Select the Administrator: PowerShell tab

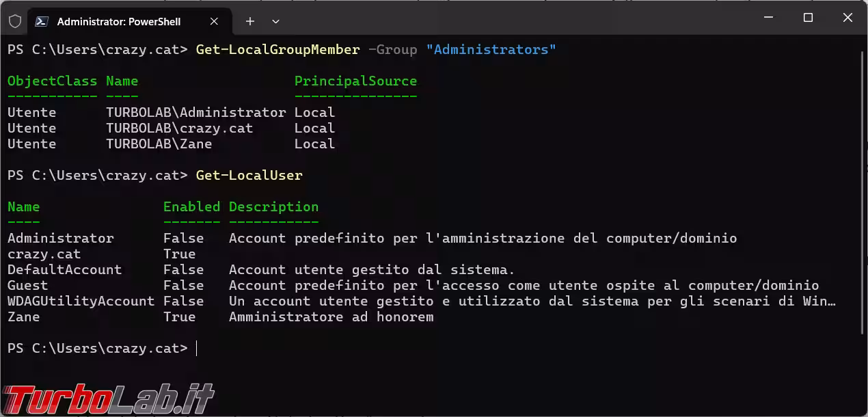point(118,21)
